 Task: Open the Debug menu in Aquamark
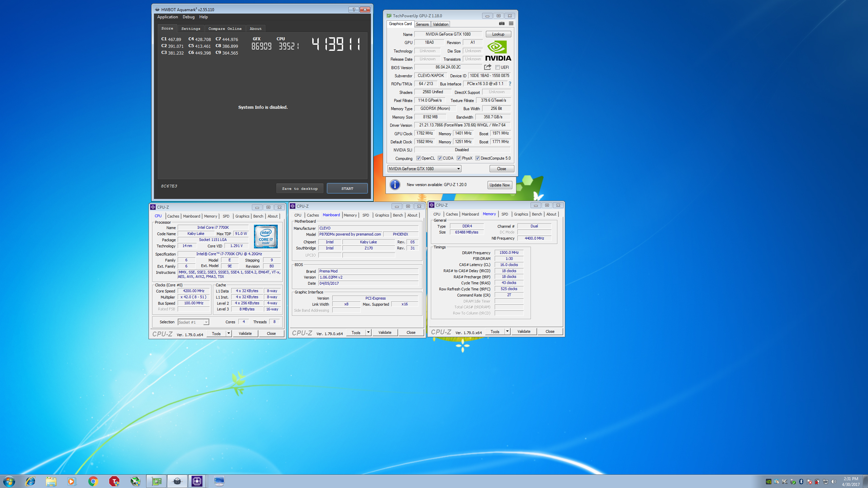coord(189,17)
